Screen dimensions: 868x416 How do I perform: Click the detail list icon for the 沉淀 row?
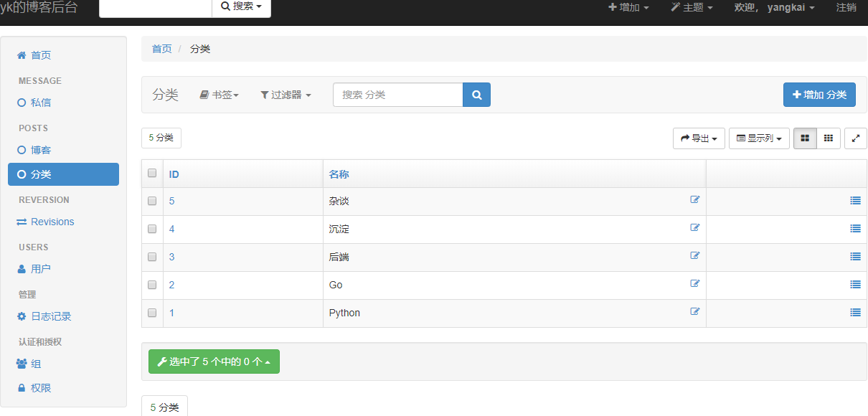(x=855, y=229)
